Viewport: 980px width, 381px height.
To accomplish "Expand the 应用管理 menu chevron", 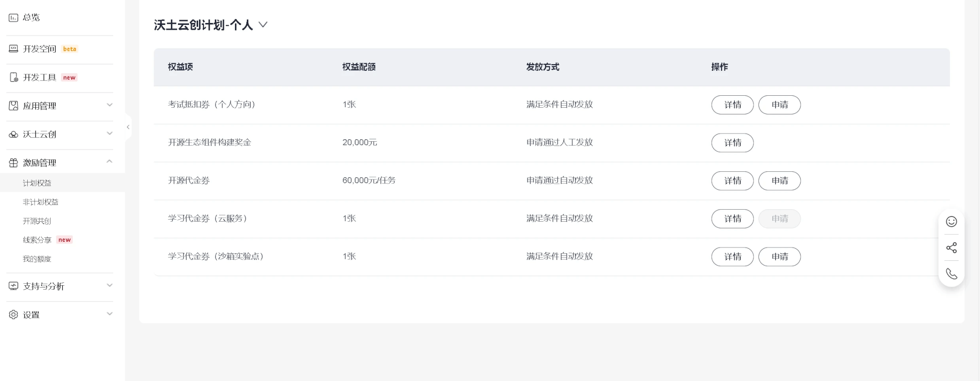I will click(x=110, y=105).
